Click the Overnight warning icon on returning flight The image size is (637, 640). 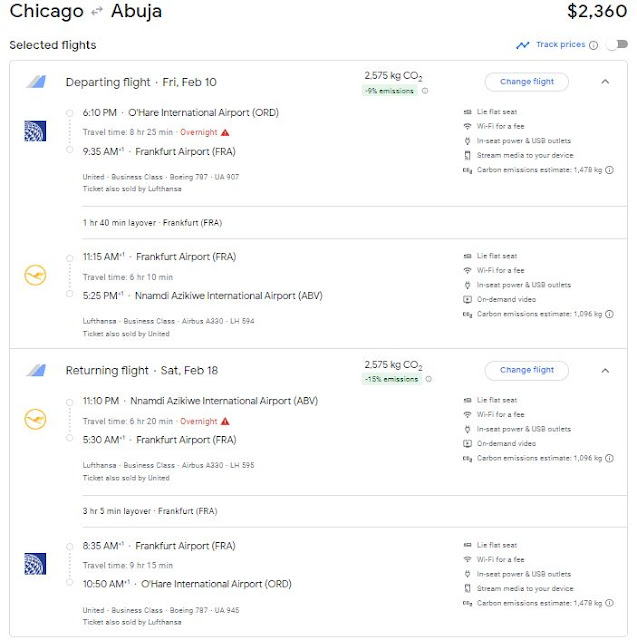[x=225, y=421]
